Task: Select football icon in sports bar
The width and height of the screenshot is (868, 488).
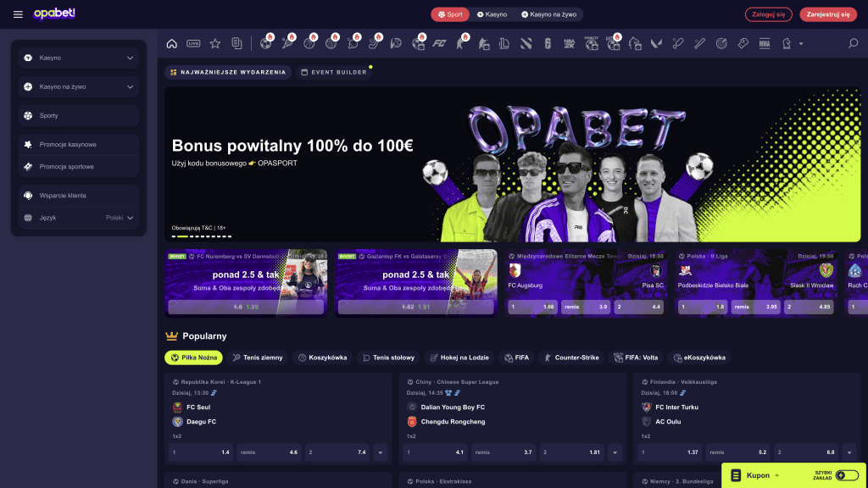Action: pyautogui.click(x=266, y=43)
